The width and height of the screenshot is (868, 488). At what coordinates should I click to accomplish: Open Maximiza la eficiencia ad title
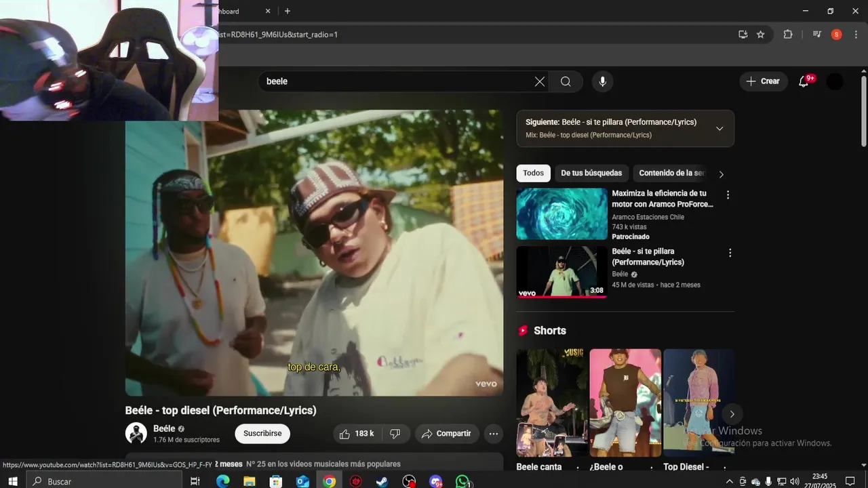click(663, 199)
